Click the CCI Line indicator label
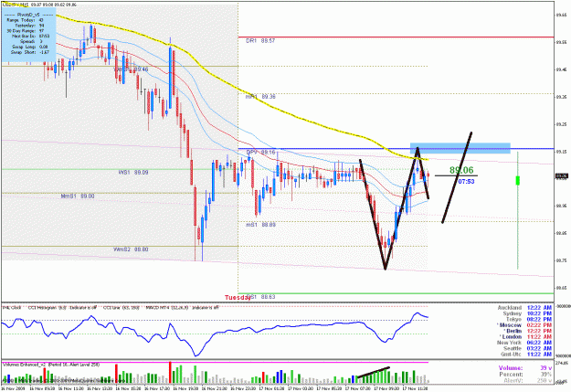 [x=122, y=308]
